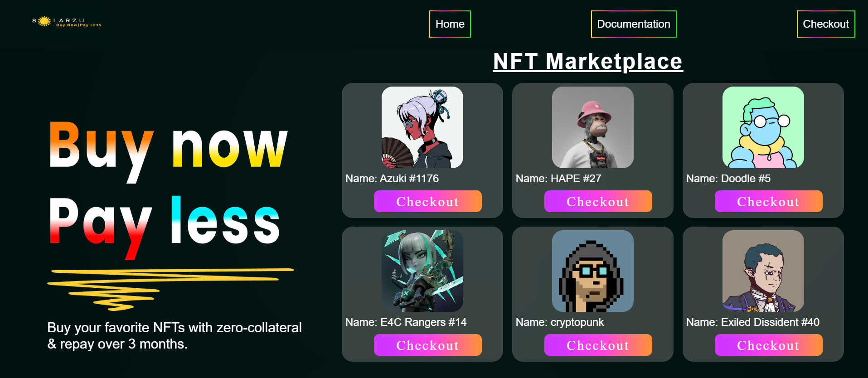
Task: Select the E4C Rangers #14 thumbnail
Action: click(422, 271)
